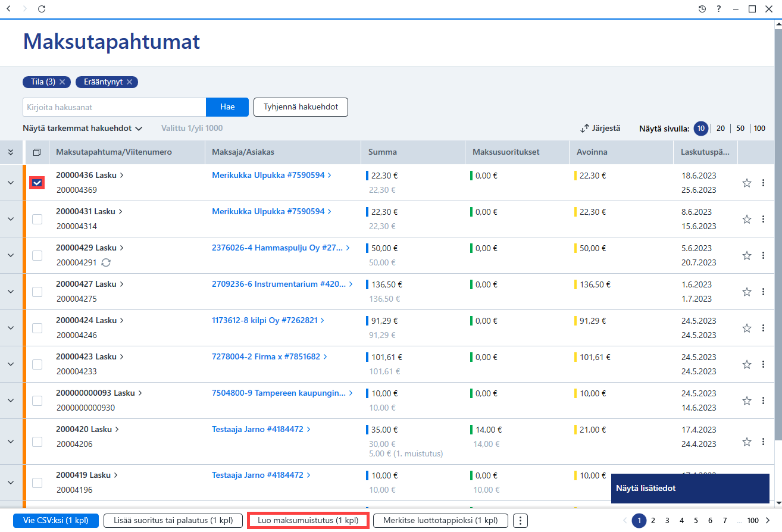
Task: Open the history clock icon
Action: click(x=702, y=9)
